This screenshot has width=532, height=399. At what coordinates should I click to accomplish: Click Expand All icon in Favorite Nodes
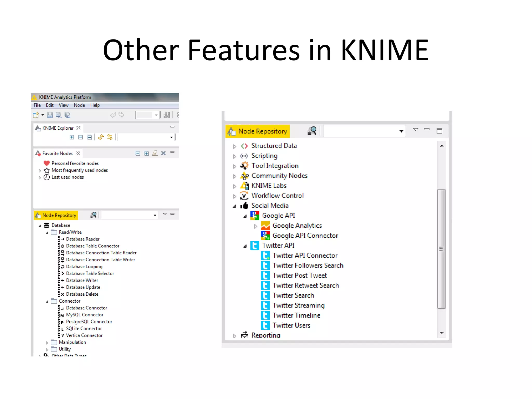(x=146, y=153)
